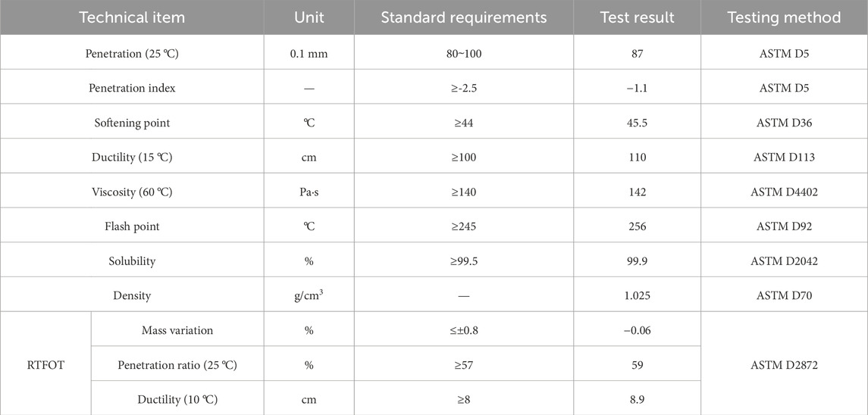Screen dimensions: 868x415
Task: Select the Viscosity (60 ℃) row label
Action: click(132, 192)
